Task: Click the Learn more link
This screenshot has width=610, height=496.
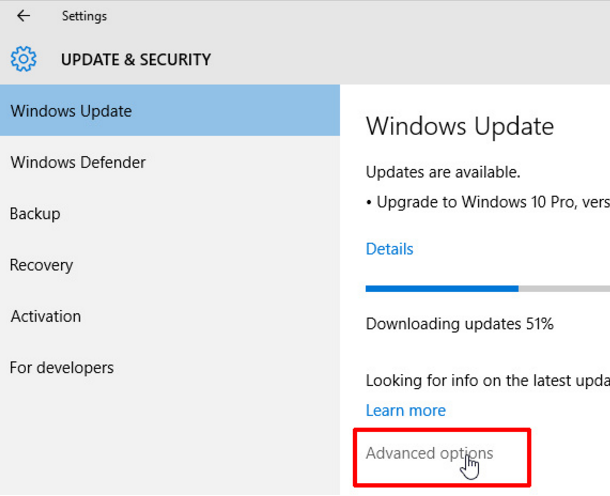Action: (405, 410)
